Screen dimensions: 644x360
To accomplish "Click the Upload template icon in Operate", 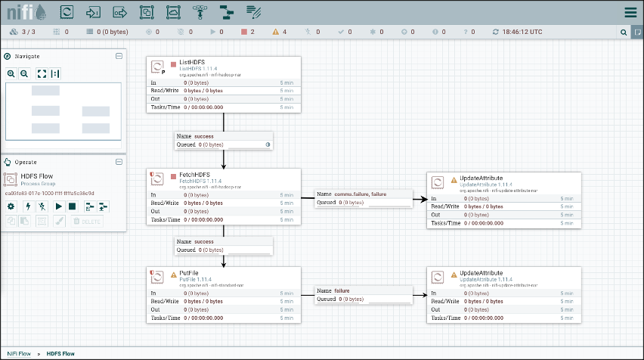I will coord(103,206).
